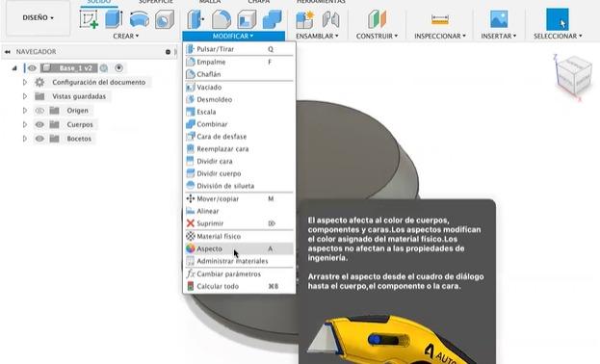Select the Revolve tool icon

pyautogui.click(x=140, y=19)
